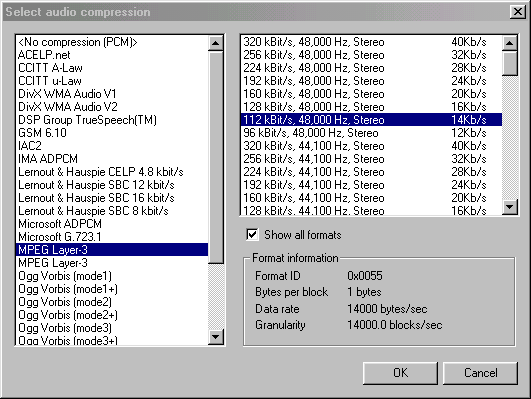The height and width of the screenshot is (399, 531).
Task: Choose 128 kBit/s, 48,000 Hz, Stereo format
Action: [x=371, y=107]
